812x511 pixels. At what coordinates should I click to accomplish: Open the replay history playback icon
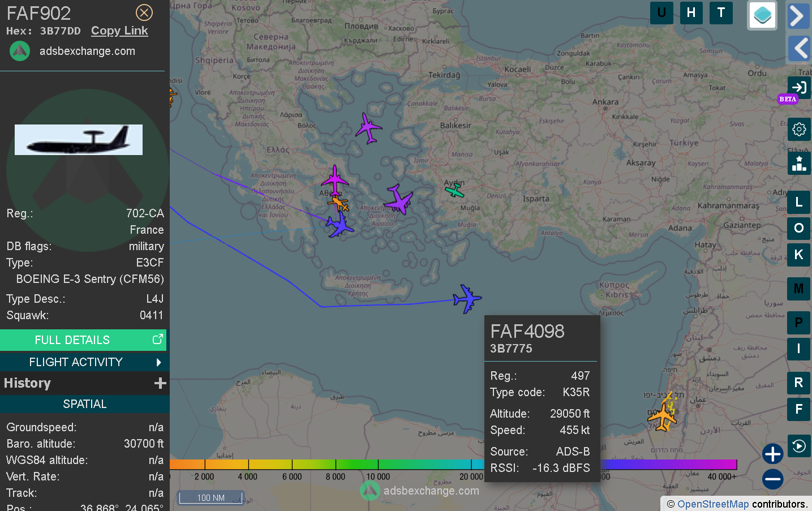(799, 446)
